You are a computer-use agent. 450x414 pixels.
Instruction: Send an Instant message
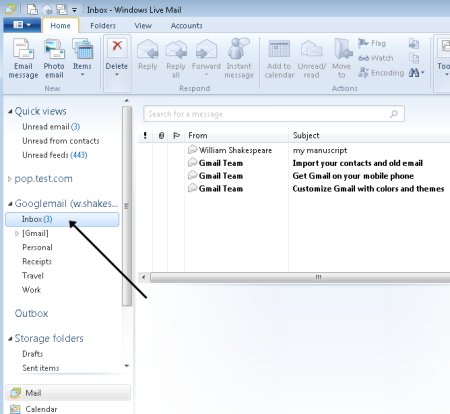pos(239,58)
